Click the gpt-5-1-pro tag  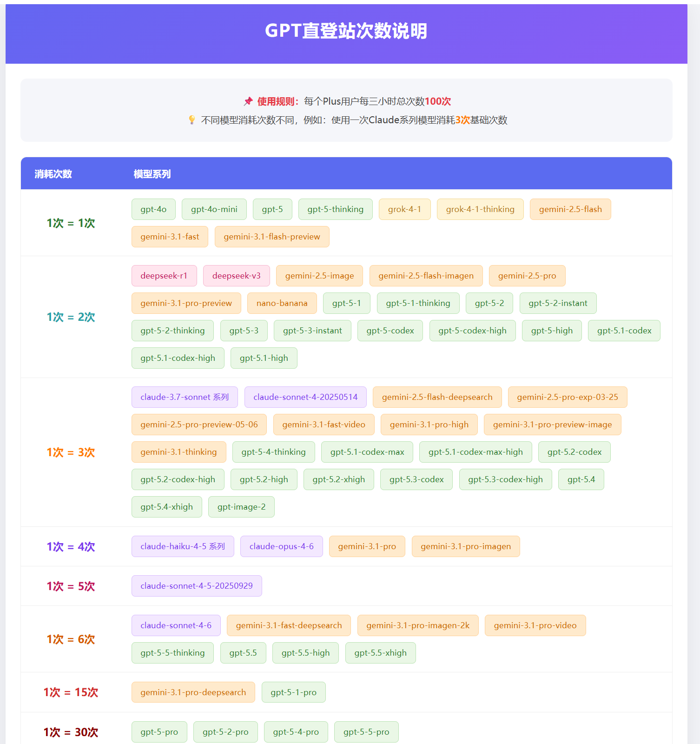point(294,692)
